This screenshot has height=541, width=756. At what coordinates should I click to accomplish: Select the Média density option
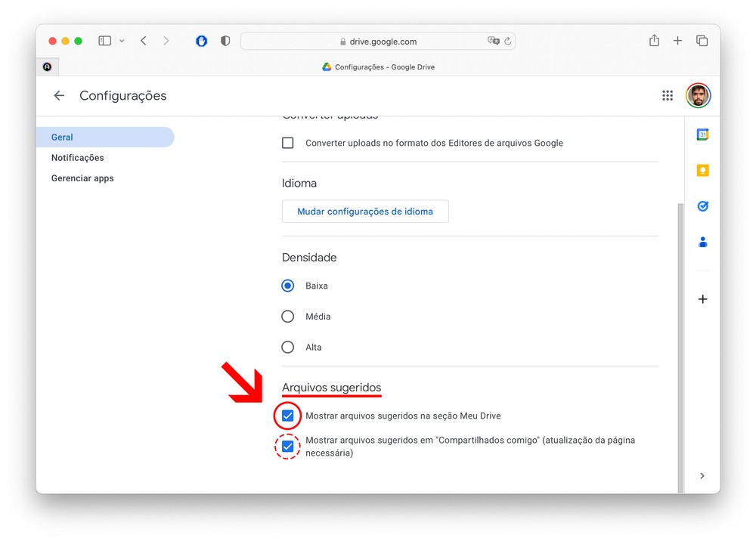[x=288, y=317]
